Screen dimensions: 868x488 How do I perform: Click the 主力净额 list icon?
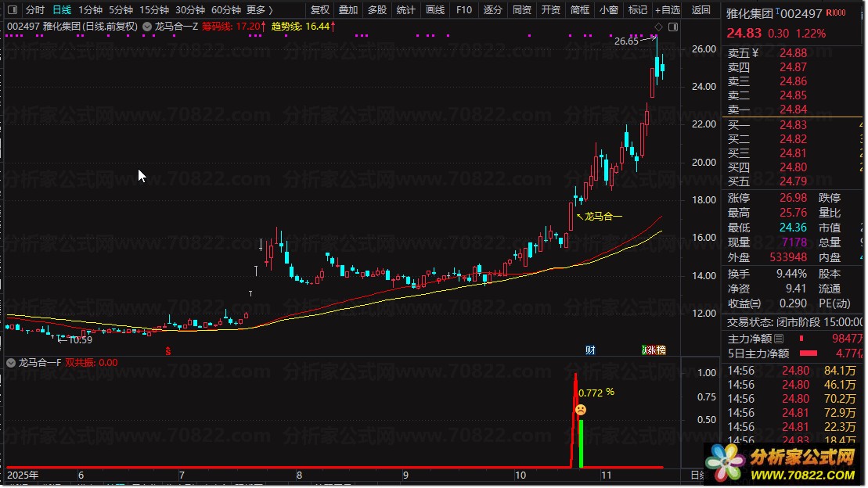coord(779,339)
